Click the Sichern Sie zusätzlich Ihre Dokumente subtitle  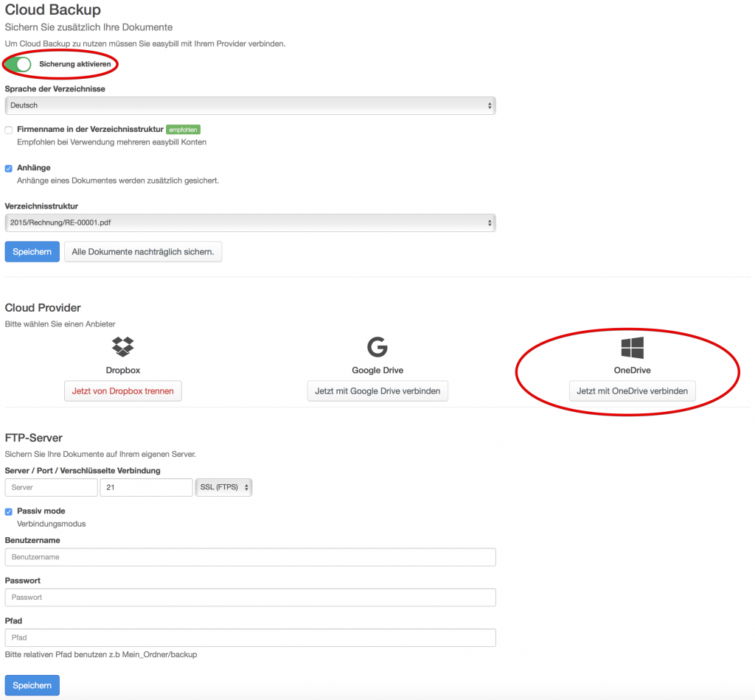(x=88, y=27)
